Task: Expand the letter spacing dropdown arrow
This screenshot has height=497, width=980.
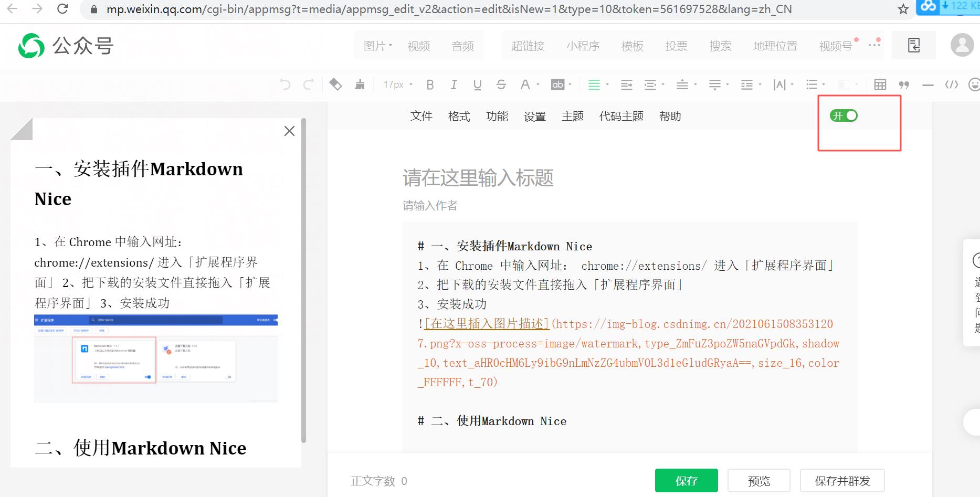Action: pyautogui.click(x=792, y=84)
